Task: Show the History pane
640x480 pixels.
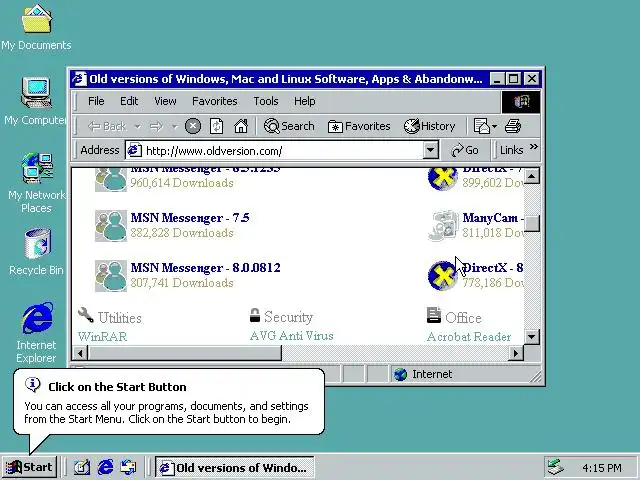Action: 429,126
